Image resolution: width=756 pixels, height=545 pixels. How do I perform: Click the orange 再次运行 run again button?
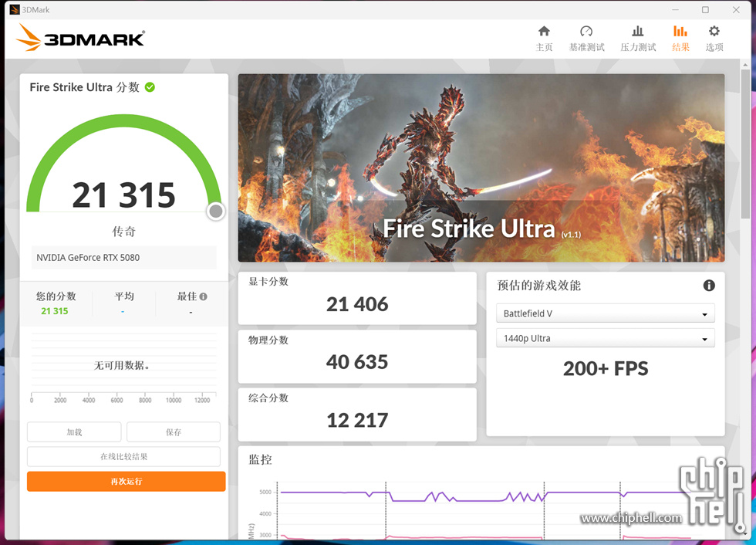click(127, 482)
